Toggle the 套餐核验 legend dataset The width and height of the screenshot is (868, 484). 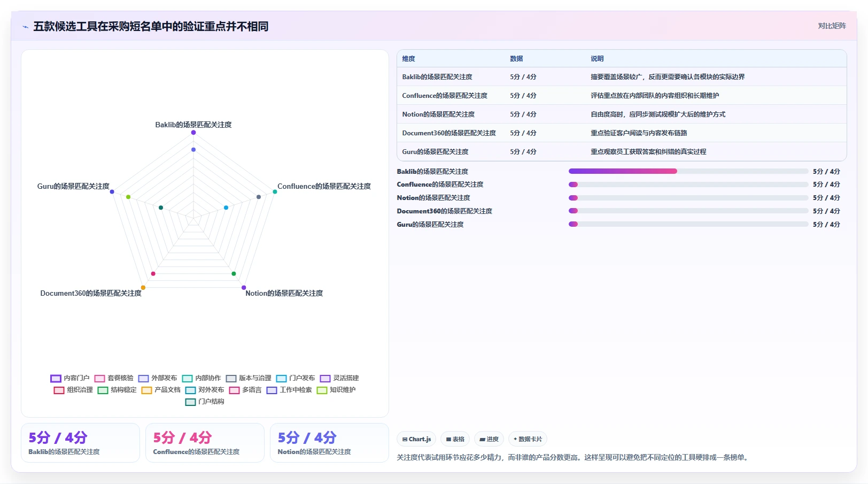tap(114, 378)
